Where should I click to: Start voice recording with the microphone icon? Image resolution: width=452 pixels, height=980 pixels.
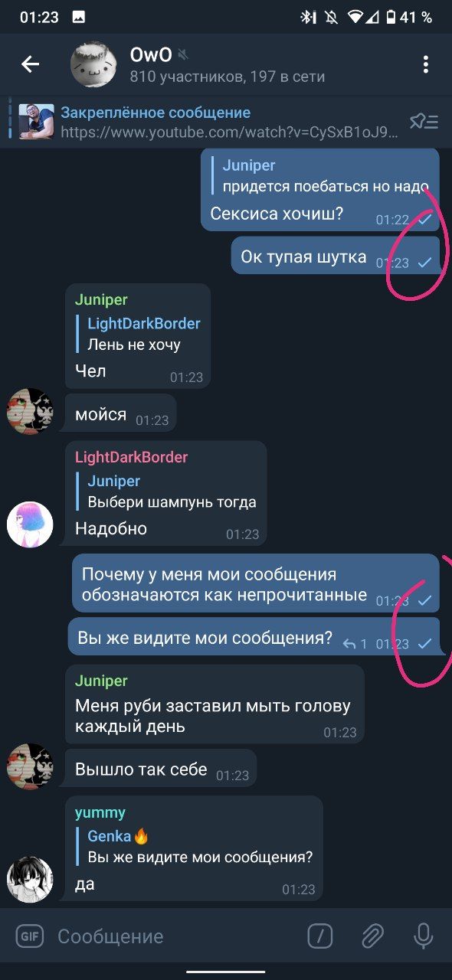coord(422,936)
